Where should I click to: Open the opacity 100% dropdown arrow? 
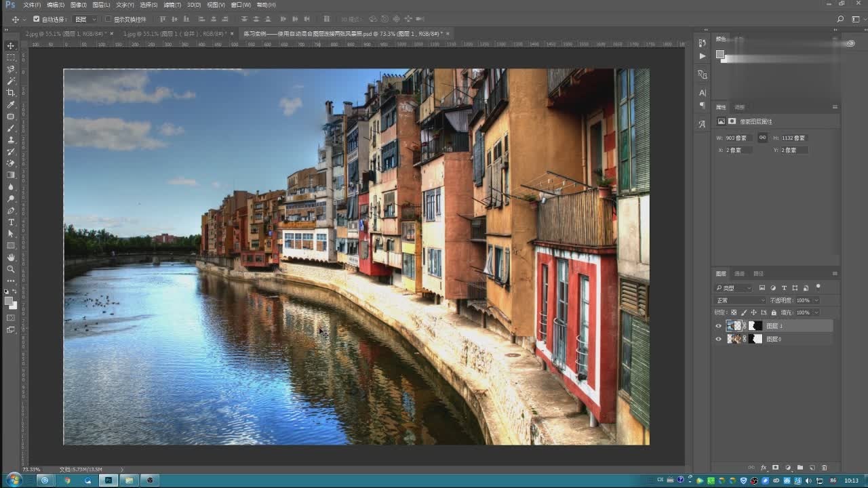click(x=816, y=300)
